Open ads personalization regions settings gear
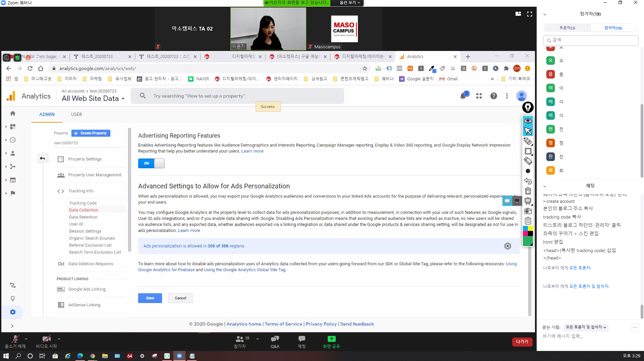Screen dimensions: 644x361 click(507, 246)
